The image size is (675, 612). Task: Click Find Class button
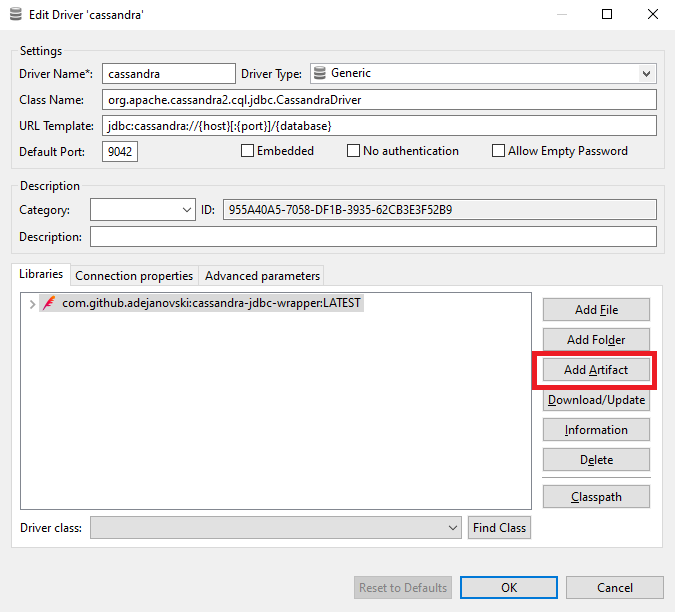[x=499, y=528]
